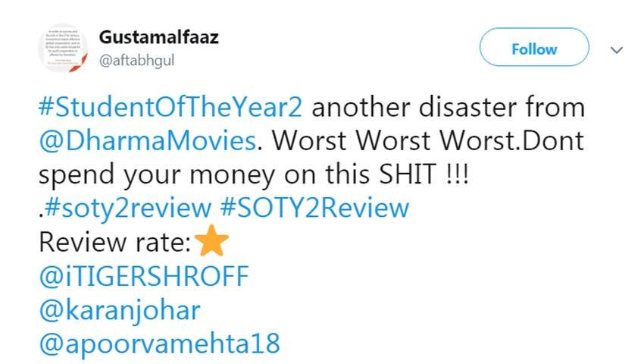Expand the tweet options chevron
Screen dimensions: 644x364
click(617, 50)
